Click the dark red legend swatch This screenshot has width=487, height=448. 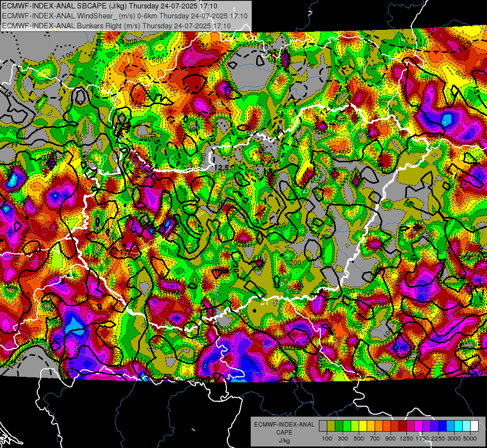coord(403,426)
